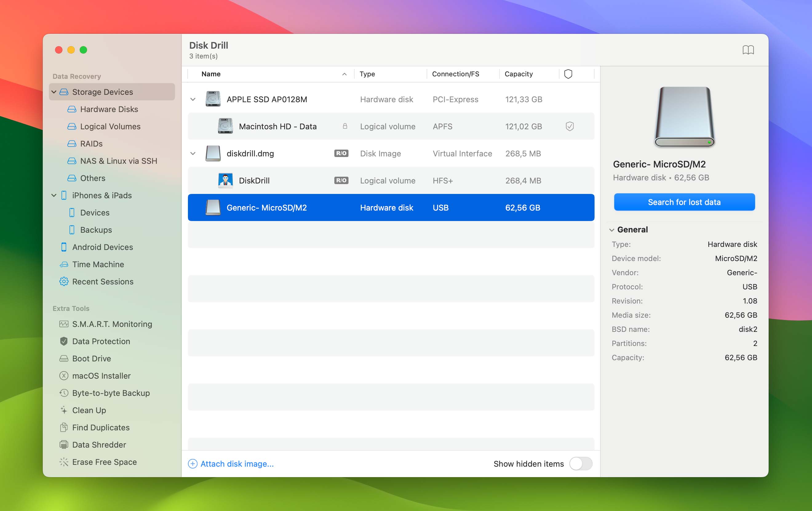Select the DiskDrill logical volume name
The image size is (812, 511).
[254, 180]
